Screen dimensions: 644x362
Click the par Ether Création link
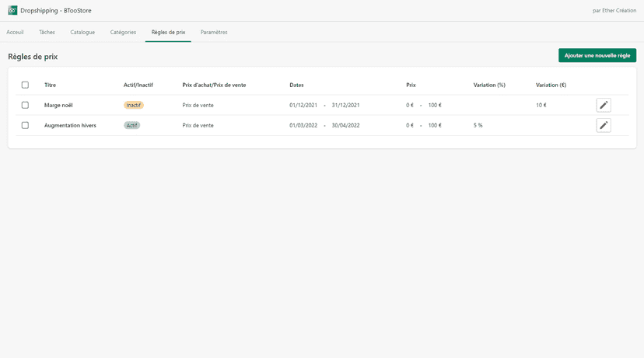(x=614, y=11)
